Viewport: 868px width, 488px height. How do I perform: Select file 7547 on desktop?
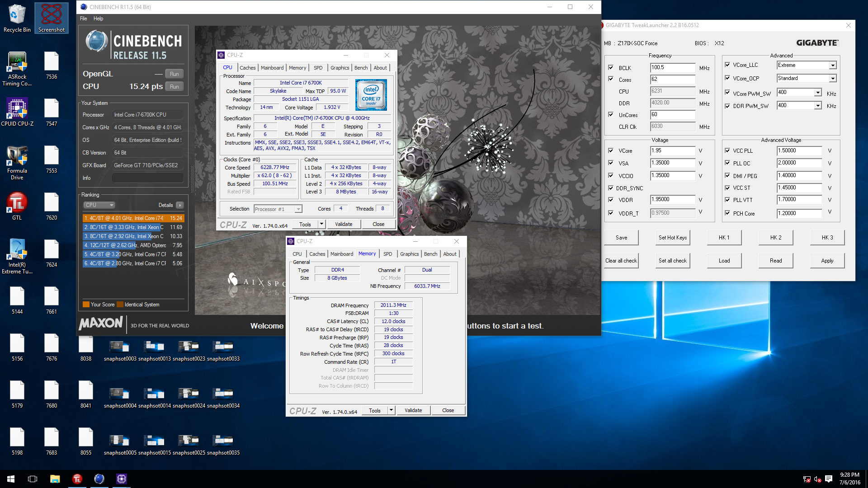pos(51,112)
